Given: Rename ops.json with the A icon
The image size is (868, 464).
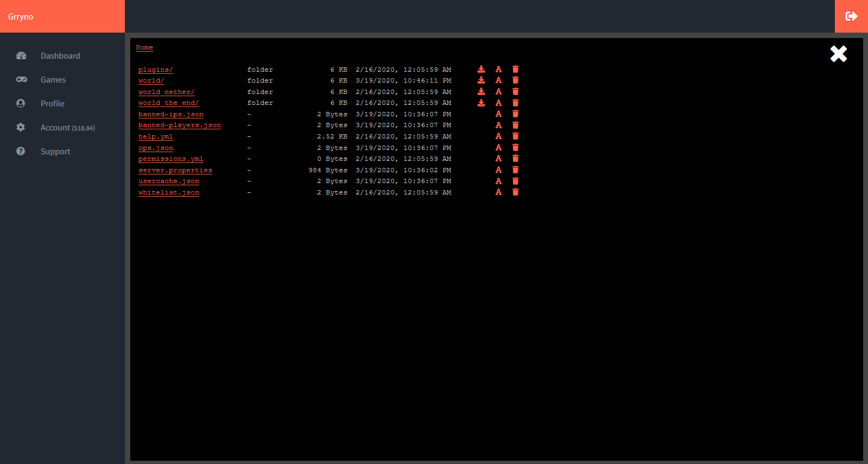Looking at the screenshot, I should (x=498, y=148).
